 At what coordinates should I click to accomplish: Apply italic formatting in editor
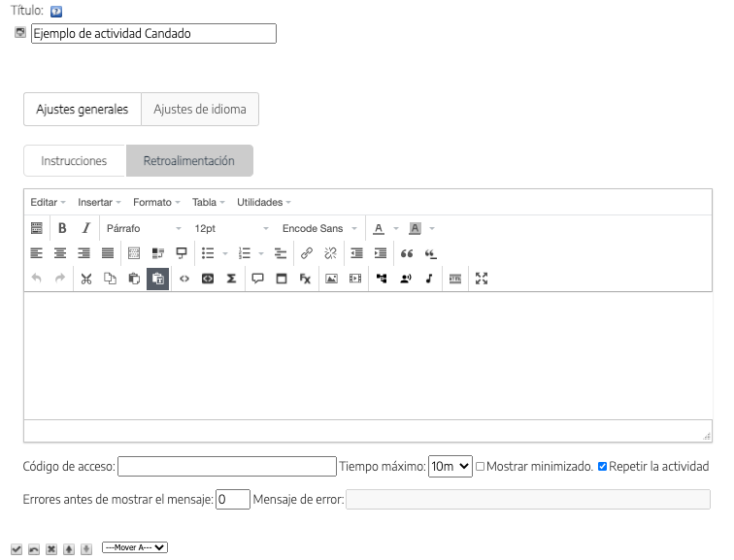pos(85,228)
